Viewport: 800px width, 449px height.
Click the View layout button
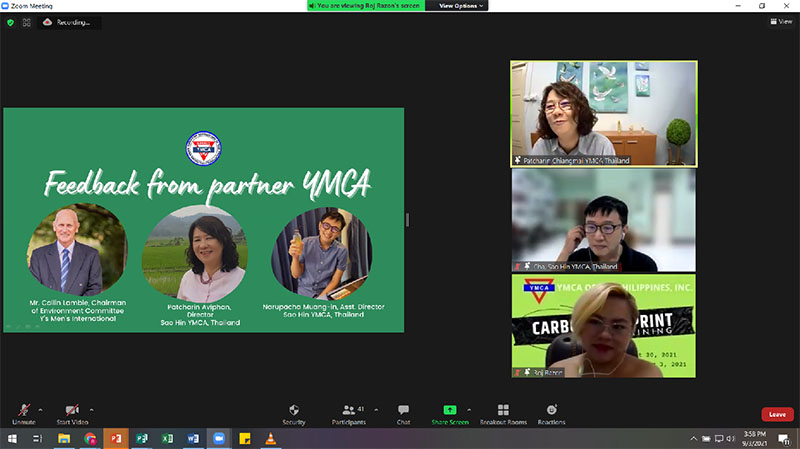point(781,21)
